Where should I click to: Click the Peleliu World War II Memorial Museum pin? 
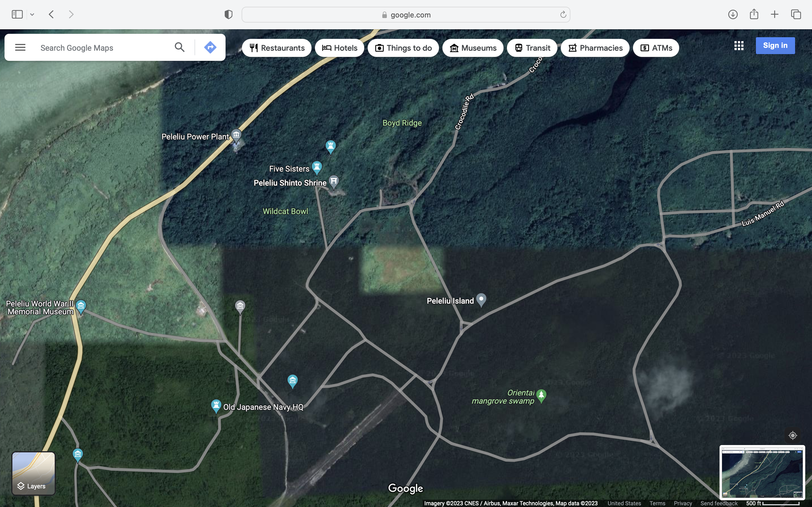[81, 306]
